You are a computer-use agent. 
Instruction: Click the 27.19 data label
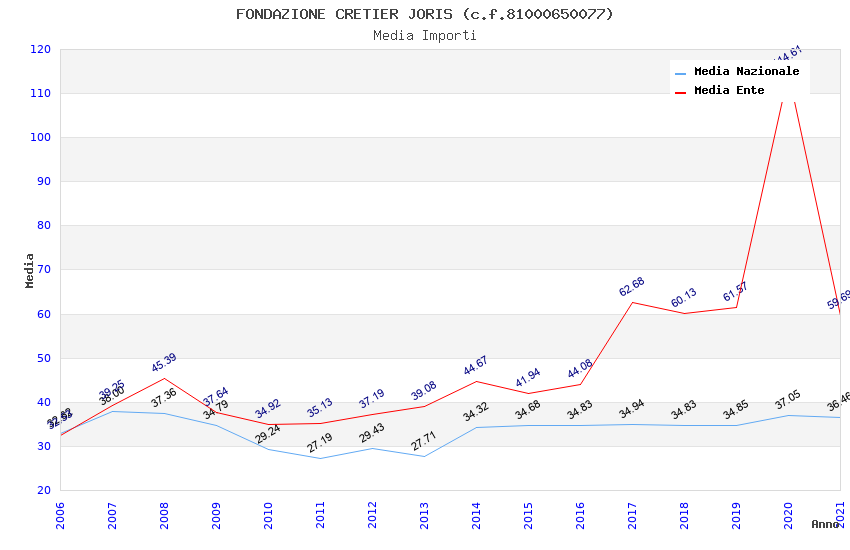[320, 443]
